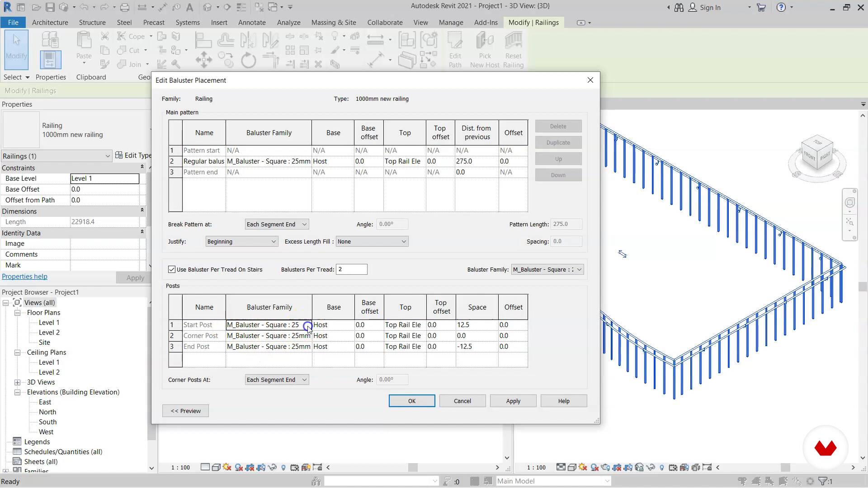Select the Modify arrow tool
This screenshot has height=488, width=868.
click(x=16, y=50)
